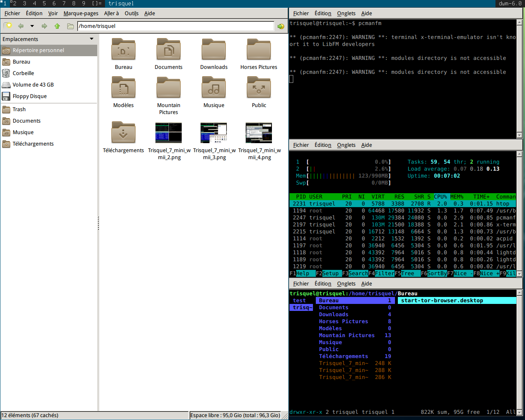This screenshot has height=420, width=525.
Task: Open the Édition menu in PCManFM
Action: pos(34,13)
